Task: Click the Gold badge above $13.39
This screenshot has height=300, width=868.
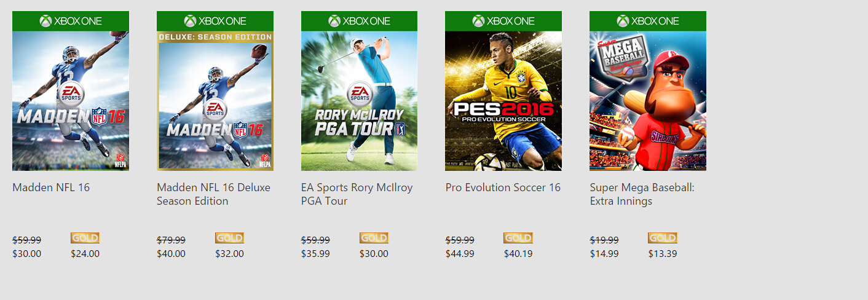Action: point(662,238)
